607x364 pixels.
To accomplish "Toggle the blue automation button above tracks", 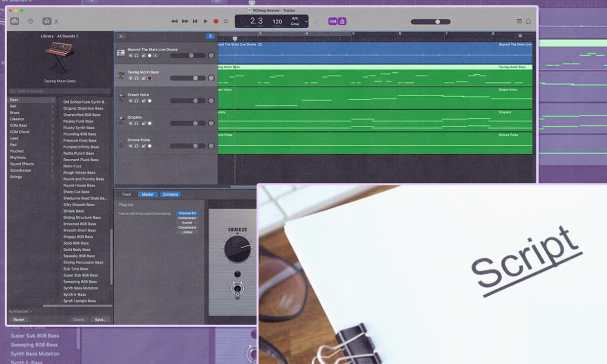I will click(210, 36).
